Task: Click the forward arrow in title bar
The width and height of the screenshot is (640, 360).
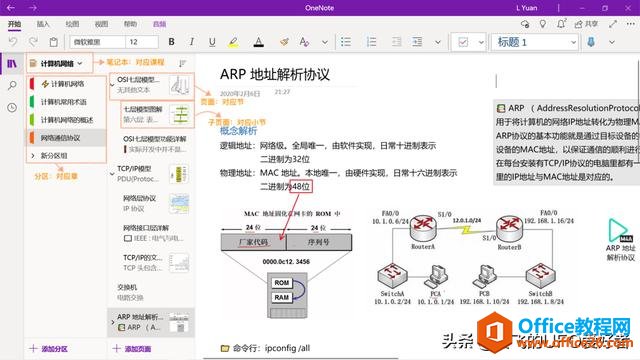Action: (33, 8)
